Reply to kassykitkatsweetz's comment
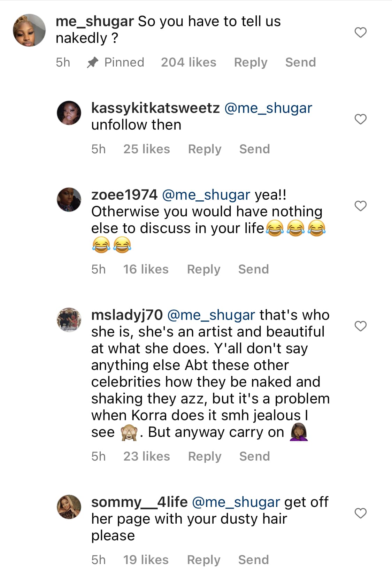The width and height of the screenshot is (392, 578). [x=205, y=149]
